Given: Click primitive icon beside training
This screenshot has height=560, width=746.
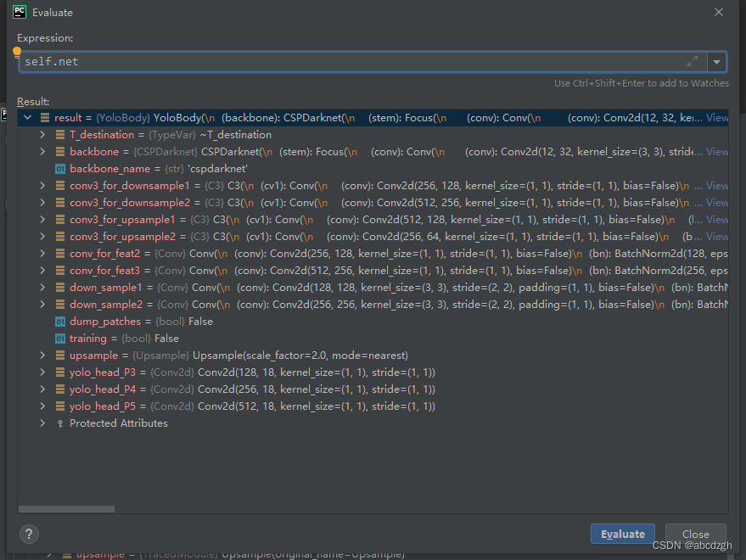Looking at the screenshot, I should [x=60, y=339].
